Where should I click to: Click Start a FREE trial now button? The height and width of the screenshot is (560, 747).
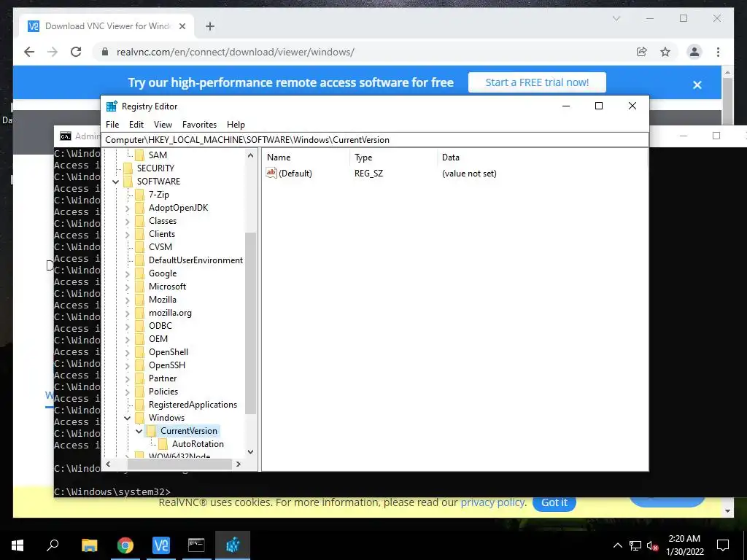(x=537, y=82)
